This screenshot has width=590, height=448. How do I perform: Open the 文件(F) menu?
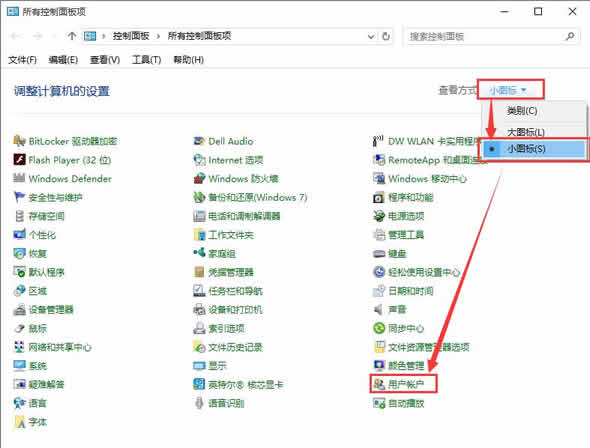pos(22,59)
